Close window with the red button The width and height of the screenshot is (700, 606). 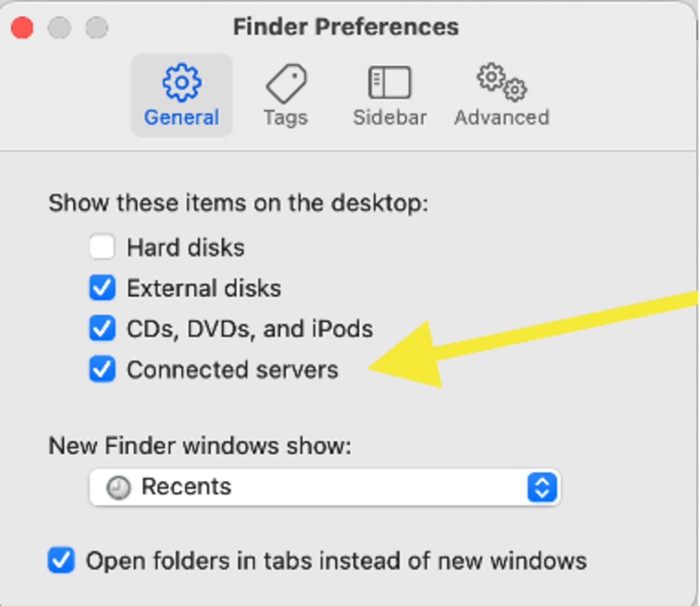[x=22, y=27]
